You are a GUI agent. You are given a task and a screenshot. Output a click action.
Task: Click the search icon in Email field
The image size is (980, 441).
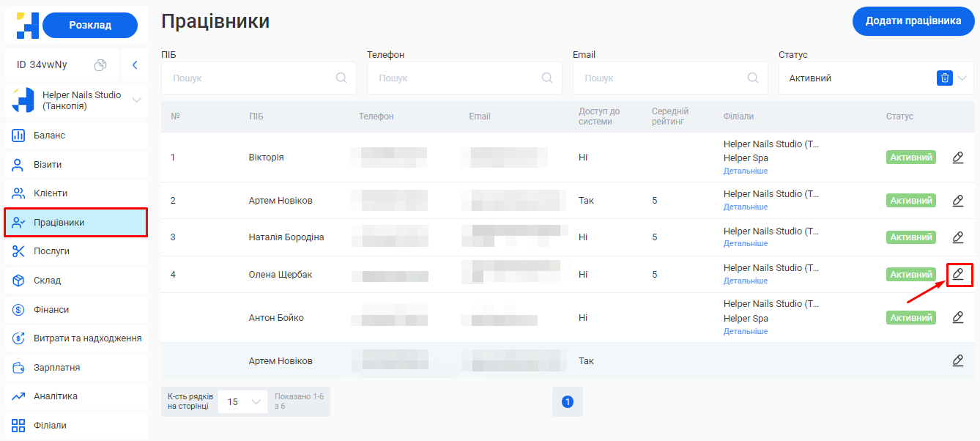[x=753, y=78]
